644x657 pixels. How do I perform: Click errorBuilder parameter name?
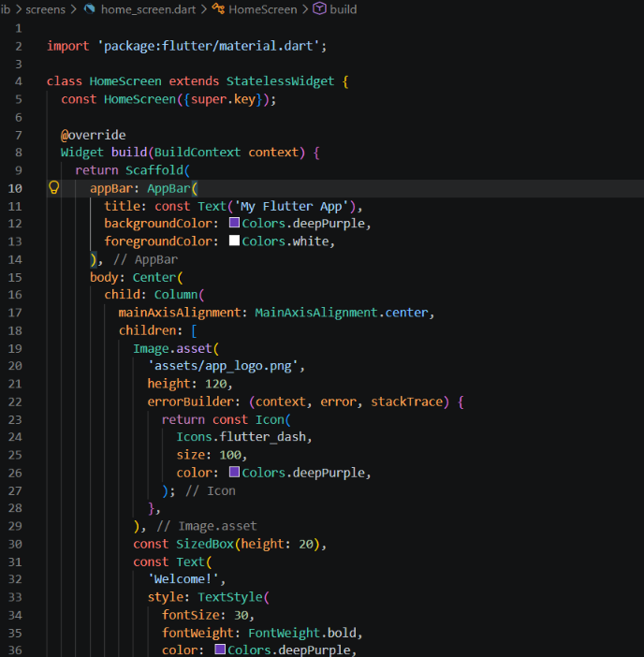click(190, 401)
